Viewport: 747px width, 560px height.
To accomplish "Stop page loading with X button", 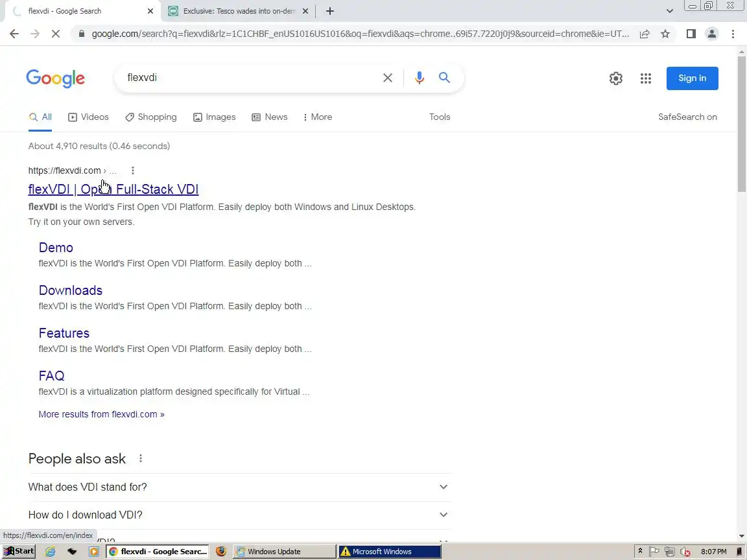I will tap(56, 34).
